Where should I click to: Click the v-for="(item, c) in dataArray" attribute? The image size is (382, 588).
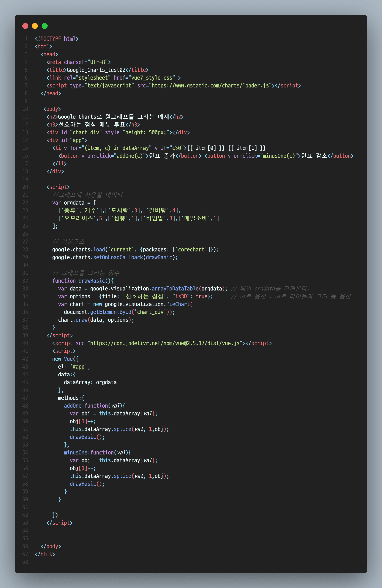point(108,148)
